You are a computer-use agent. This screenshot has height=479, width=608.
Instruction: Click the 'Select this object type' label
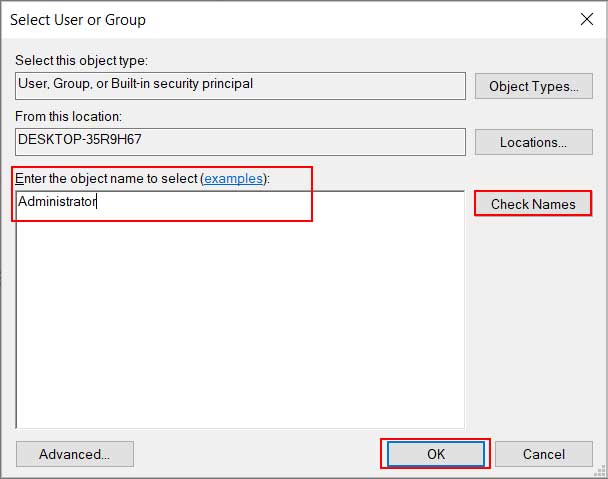click(82, 61)
